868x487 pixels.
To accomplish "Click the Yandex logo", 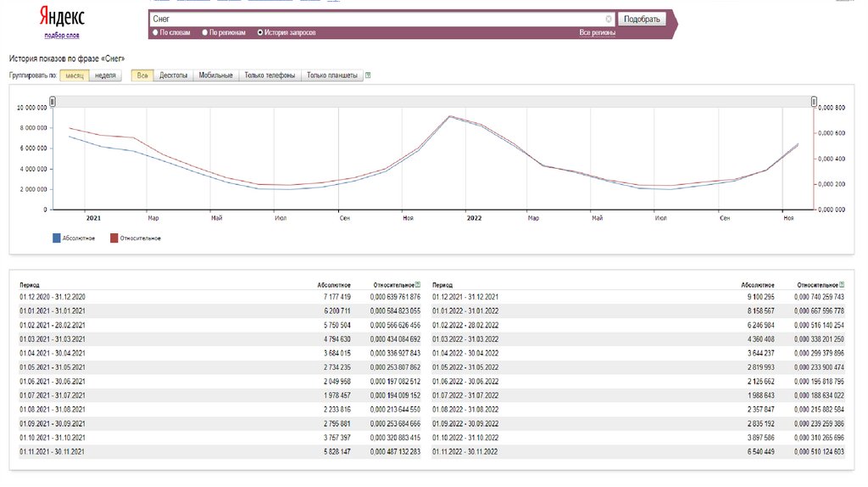I will pos(62,18).
